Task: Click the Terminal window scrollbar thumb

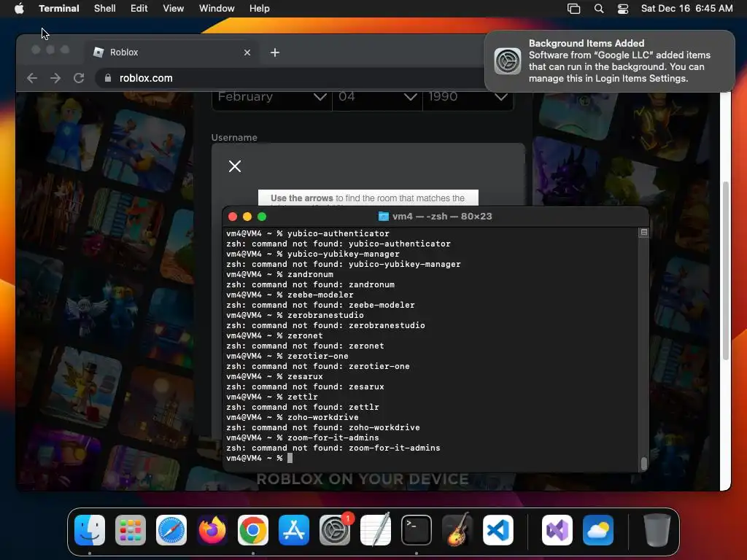Action: [x=643, y=463]
